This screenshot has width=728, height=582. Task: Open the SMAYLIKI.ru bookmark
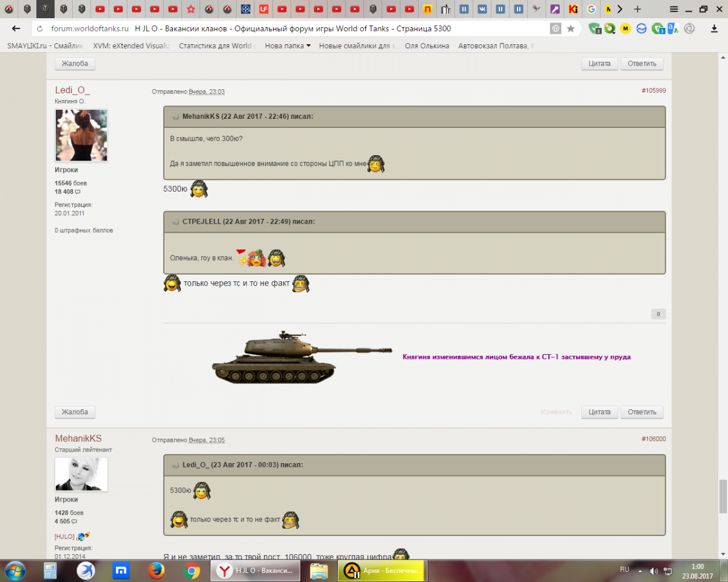tap(45, 45)
